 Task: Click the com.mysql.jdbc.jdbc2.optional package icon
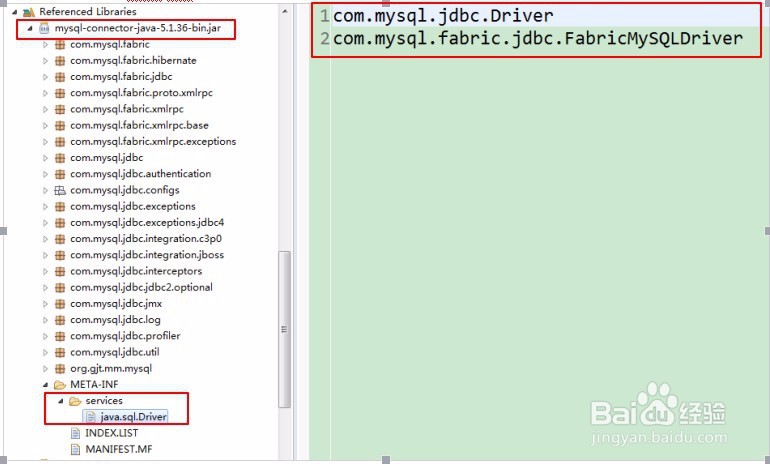pyautogui.click(x=60, y=288)
